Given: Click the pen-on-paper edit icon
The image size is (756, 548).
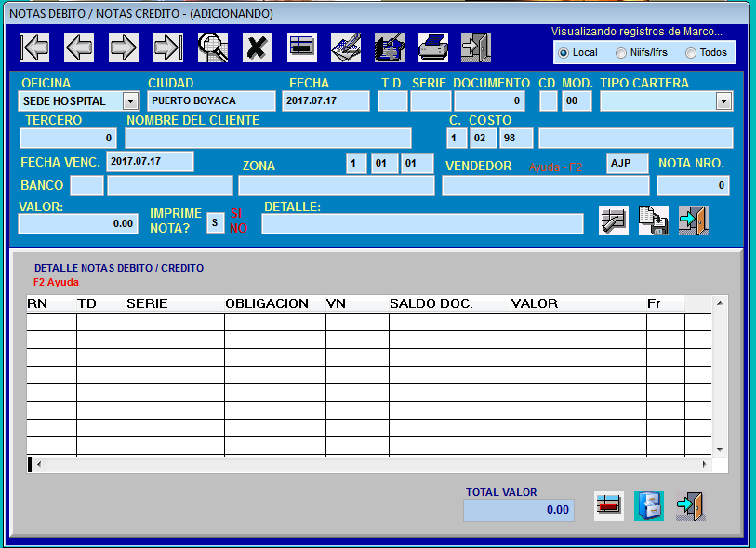Looking at the screenshot, I should pyautogui.click(x=346, y=47).
